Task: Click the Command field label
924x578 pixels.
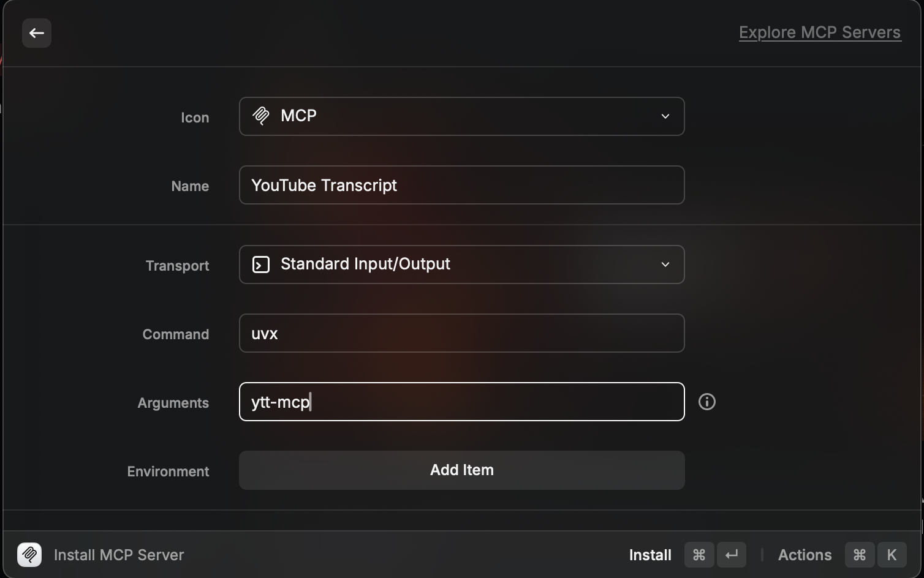Action: coord(176,334)
